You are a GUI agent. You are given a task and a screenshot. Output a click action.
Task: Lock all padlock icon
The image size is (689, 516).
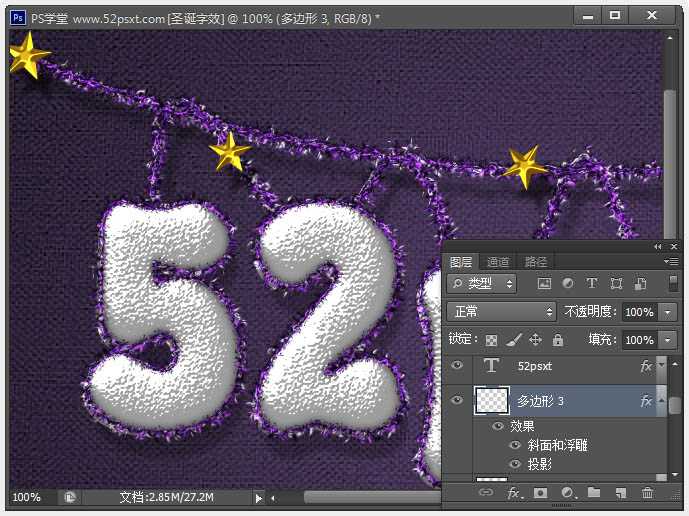click(x=558, y=340)
